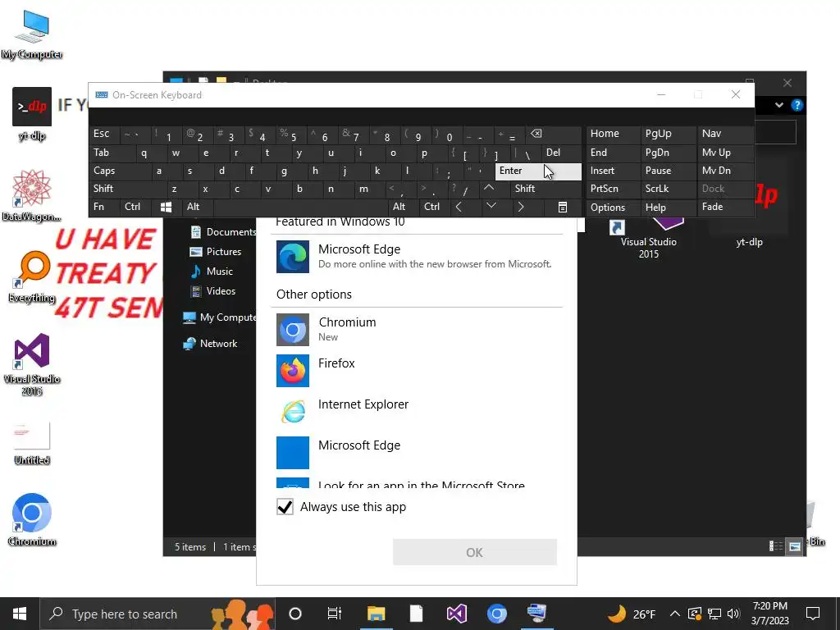Viewport: 840px width, 630px height.
Task: Launch Chromium from the desktop shortcut
Action: click(32, 519)
